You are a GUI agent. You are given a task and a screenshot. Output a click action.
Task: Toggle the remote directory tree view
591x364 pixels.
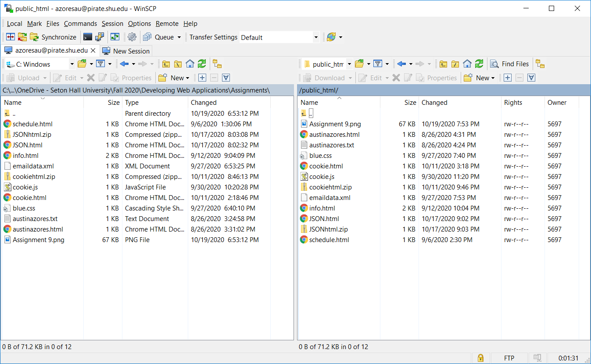coord(540,64)
